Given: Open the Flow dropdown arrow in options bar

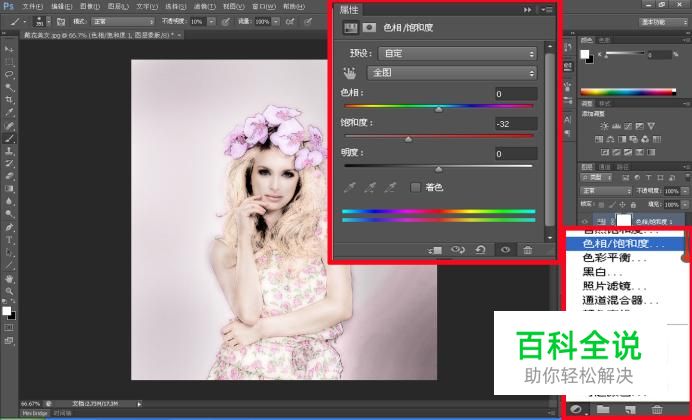Looking at the screenshot, I should [276, 21].
